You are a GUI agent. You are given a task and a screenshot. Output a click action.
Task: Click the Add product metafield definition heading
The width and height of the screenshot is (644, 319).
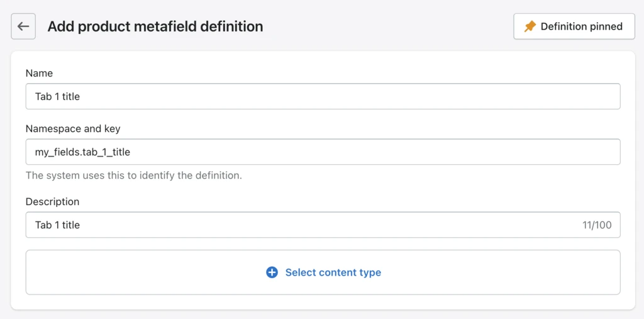click(x=155, y=26)
